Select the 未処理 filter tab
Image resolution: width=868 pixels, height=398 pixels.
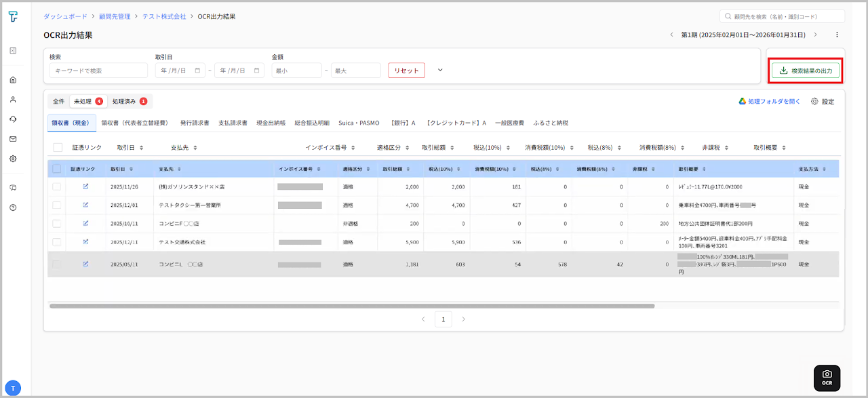point(88,101)
